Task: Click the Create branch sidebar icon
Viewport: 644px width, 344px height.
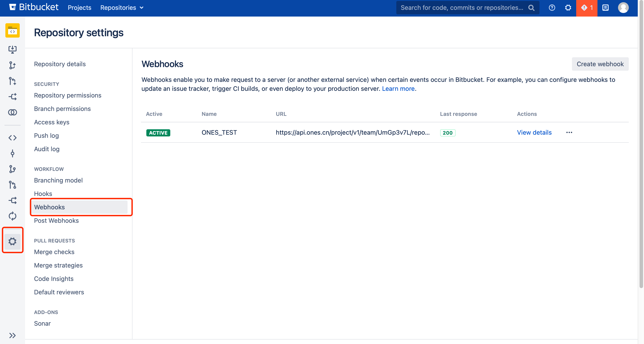Action: 13,65
